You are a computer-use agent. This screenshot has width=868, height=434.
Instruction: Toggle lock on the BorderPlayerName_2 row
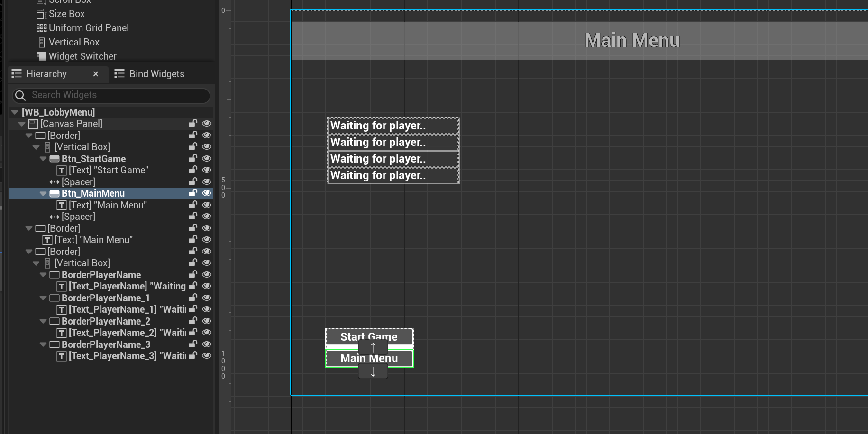tap(192, 321)
